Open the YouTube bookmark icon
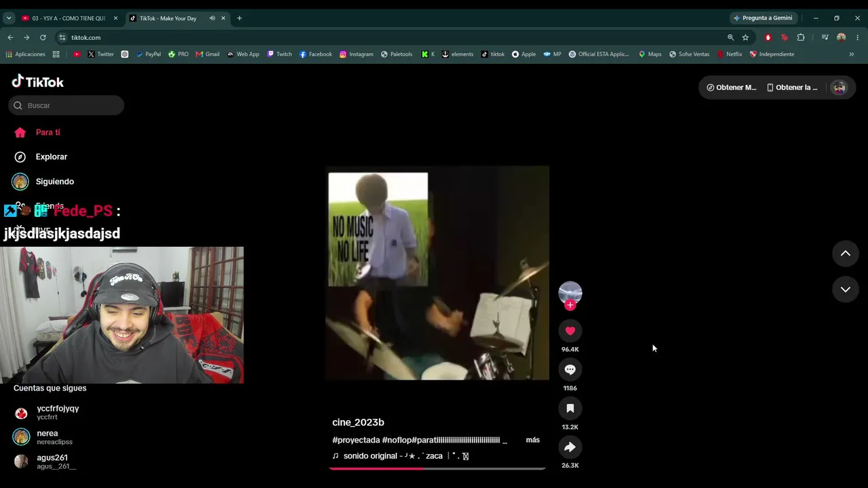 77,54
